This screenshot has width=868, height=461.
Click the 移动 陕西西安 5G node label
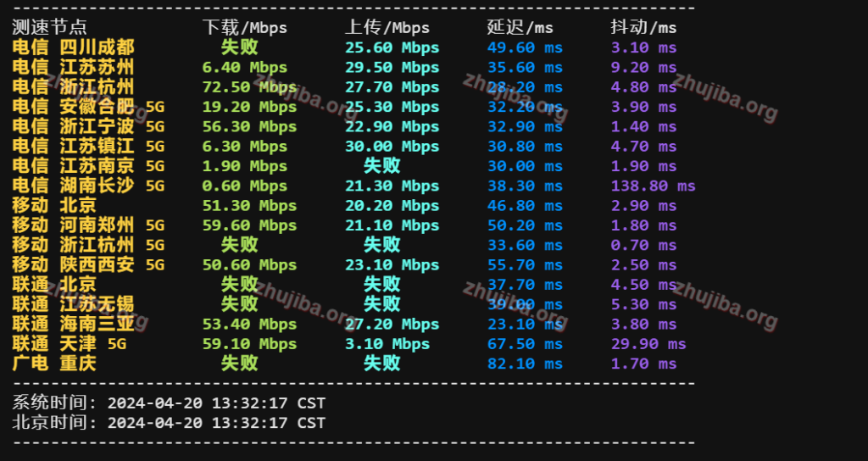pyautogui.click(x=88, y=264)
